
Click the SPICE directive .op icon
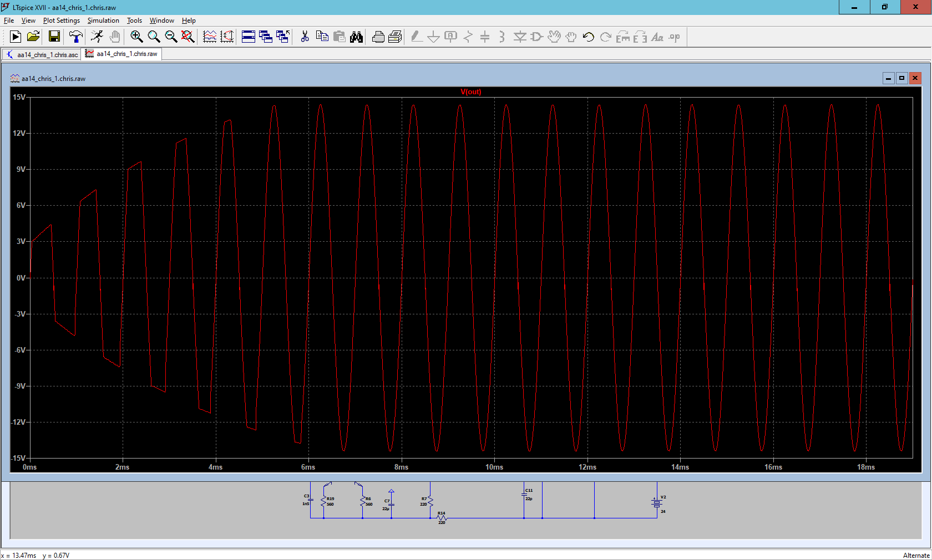tap(675, 37)
